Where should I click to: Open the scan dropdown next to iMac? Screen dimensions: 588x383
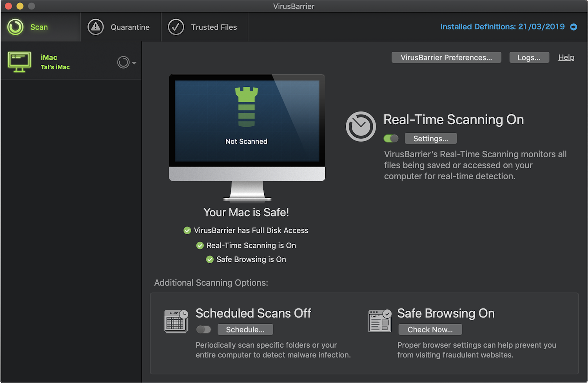(127, 62)
